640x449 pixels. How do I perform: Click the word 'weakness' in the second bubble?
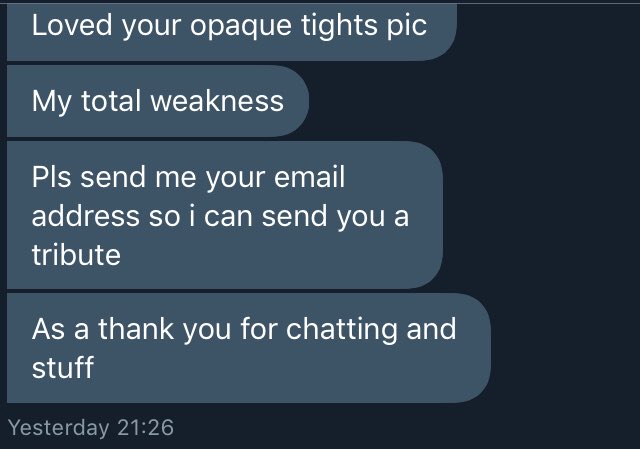click(217, 101)
